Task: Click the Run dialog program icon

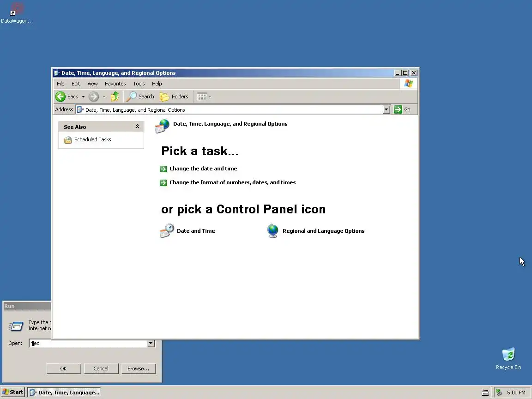Action: pyautogui.click(x=16, y=326)
